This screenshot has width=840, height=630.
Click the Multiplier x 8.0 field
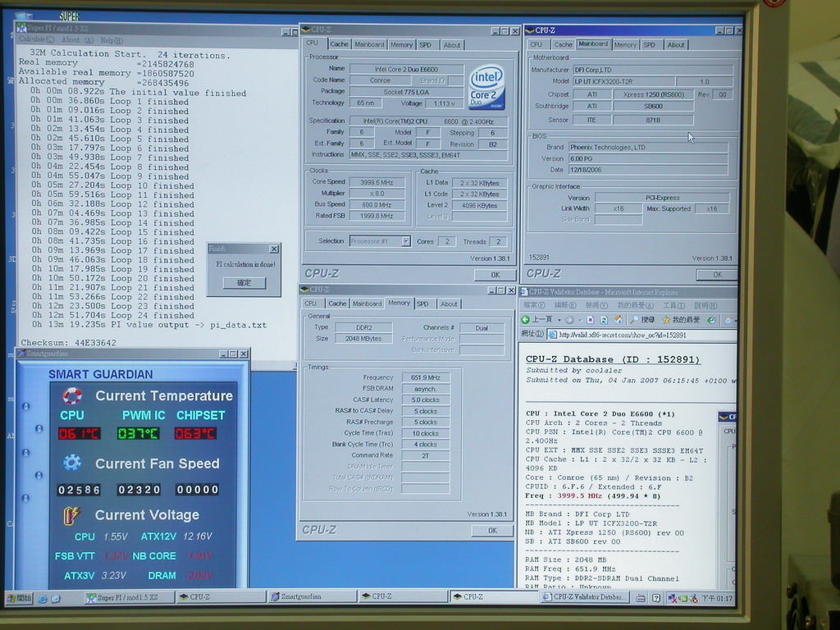377,194
